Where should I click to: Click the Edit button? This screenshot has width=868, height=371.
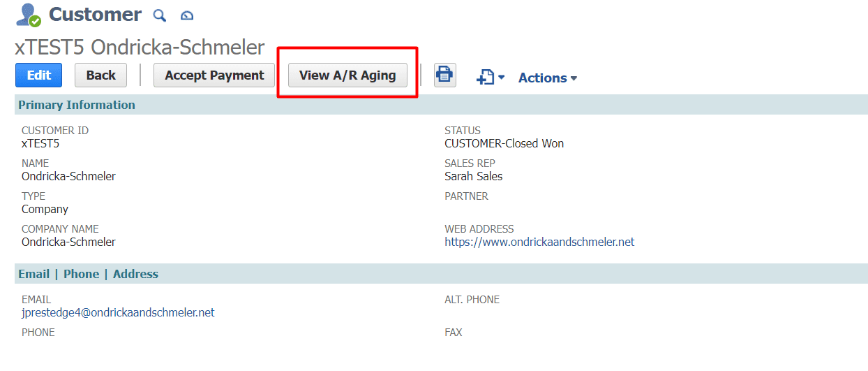click(x=38, y=75)
